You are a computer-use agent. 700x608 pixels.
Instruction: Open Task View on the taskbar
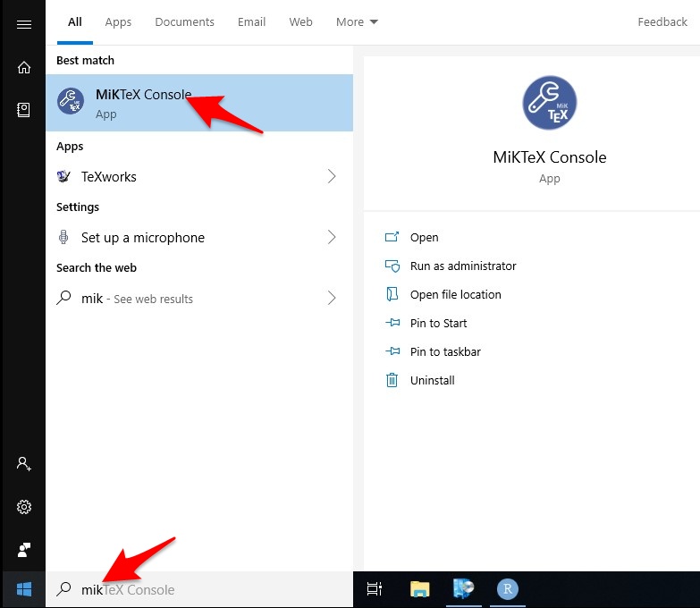[x=374, y=589]
